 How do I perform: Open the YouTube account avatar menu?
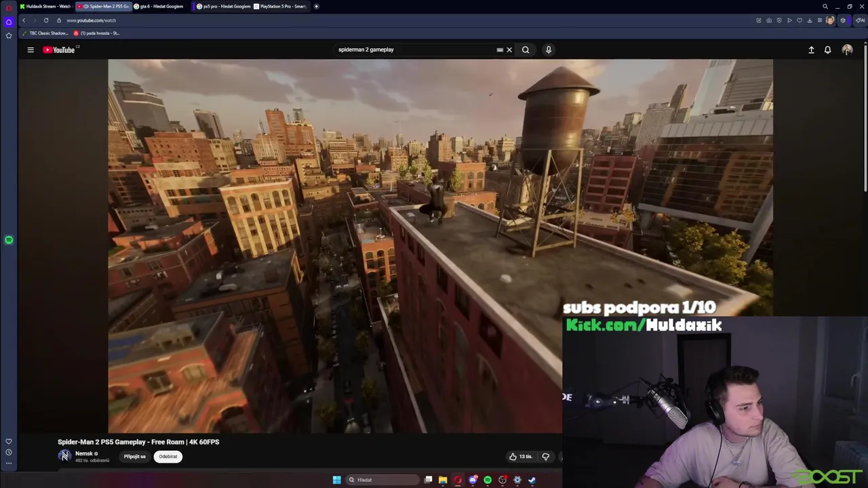[x=847, y=49]
